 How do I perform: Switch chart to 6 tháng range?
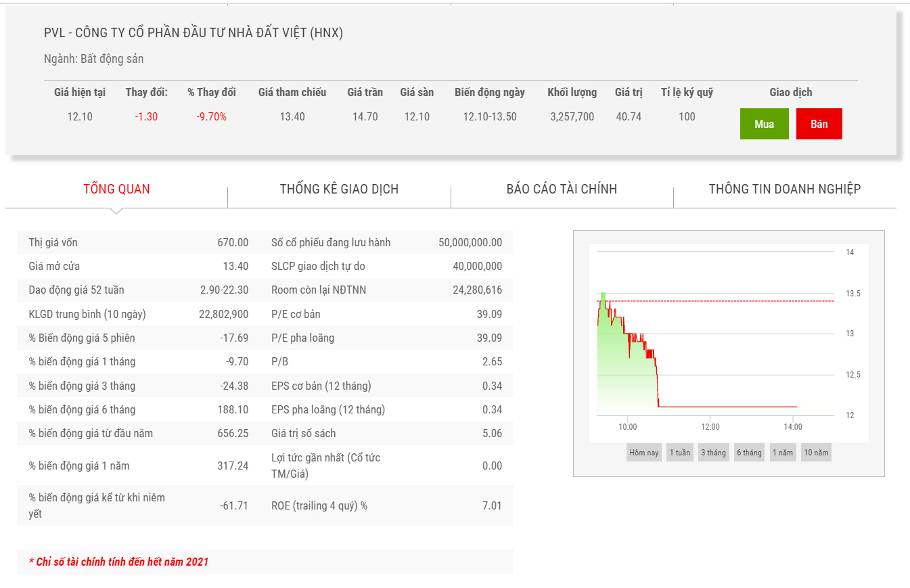749,453
